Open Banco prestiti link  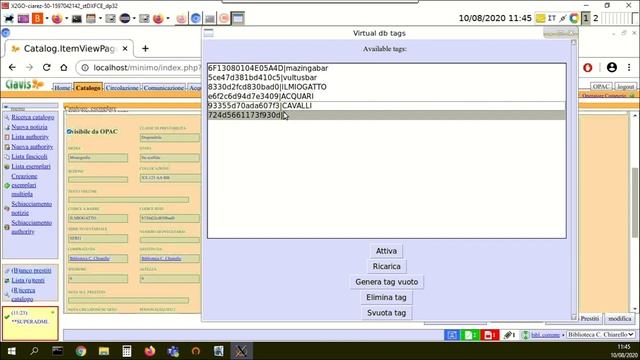point(31,271)
